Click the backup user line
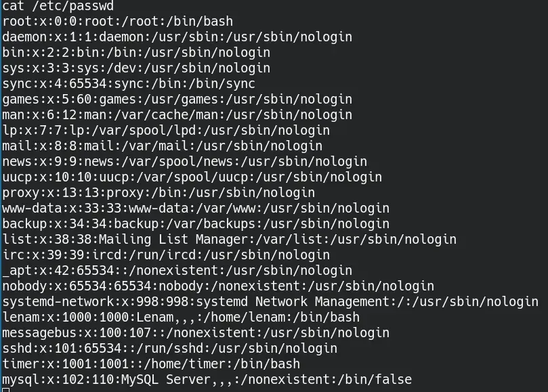The height and width of the screenshot is (392, 548). (196, 224)
